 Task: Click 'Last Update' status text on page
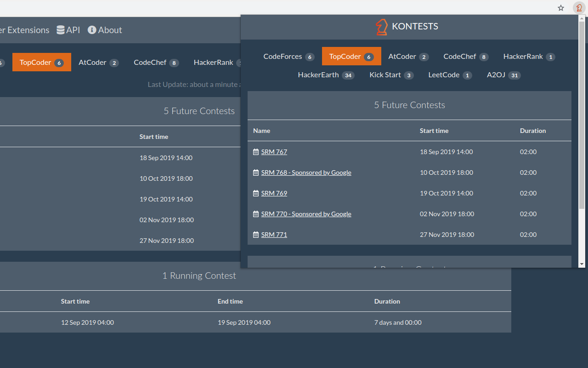pyautogui.click(x=194, y=84)
